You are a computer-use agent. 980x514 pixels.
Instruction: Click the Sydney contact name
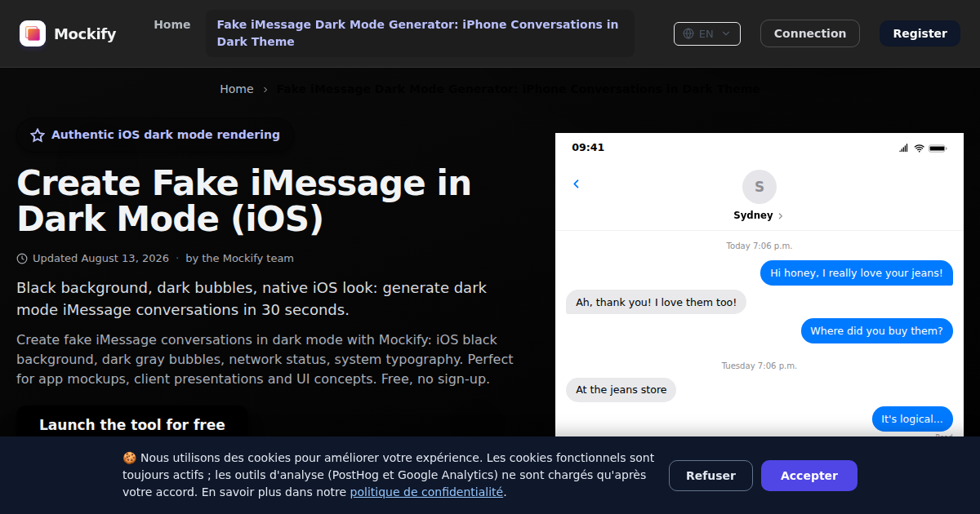tap(753, 215)
